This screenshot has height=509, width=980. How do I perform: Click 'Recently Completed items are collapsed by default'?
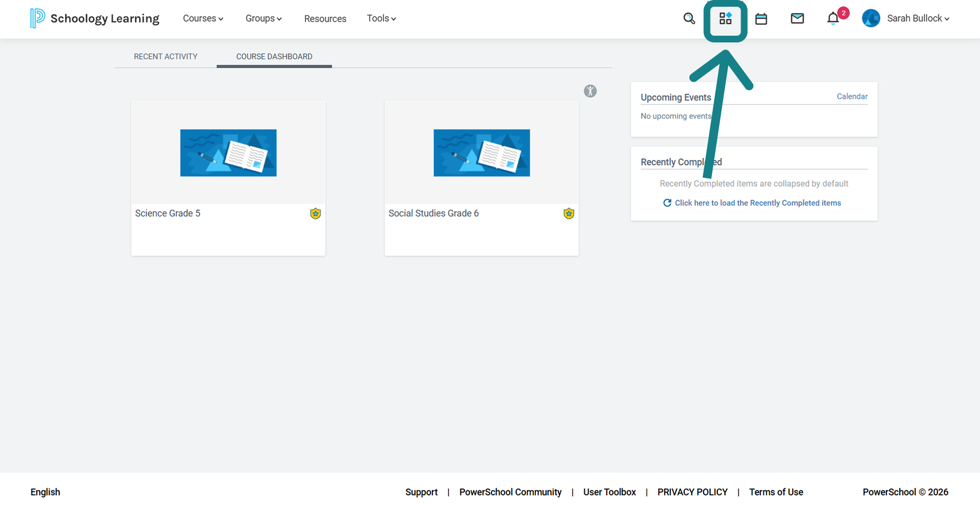click(753, 184)
